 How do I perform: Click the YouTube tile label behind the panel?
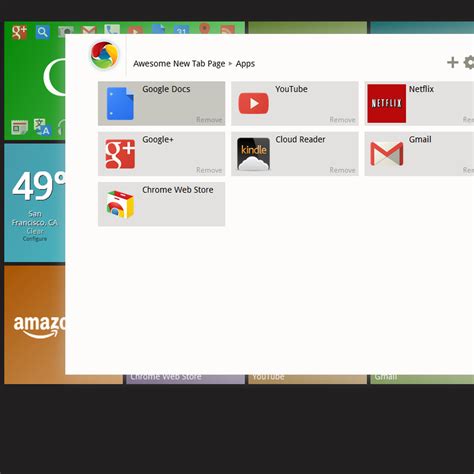tap(268, 377)
